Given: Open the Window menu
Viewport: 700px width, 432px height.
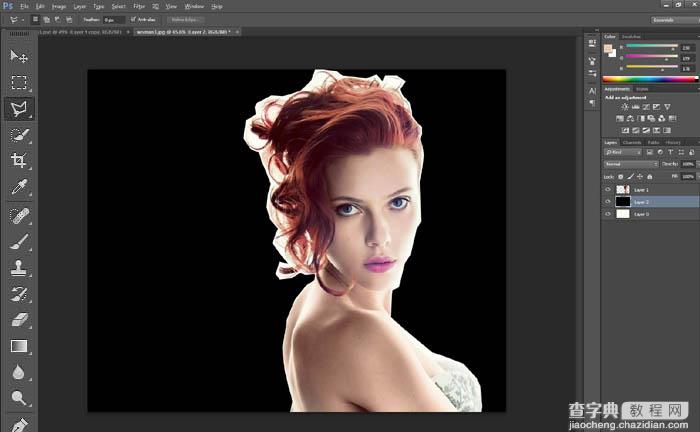Looking at the screenshot, I should tap(194, 7).
